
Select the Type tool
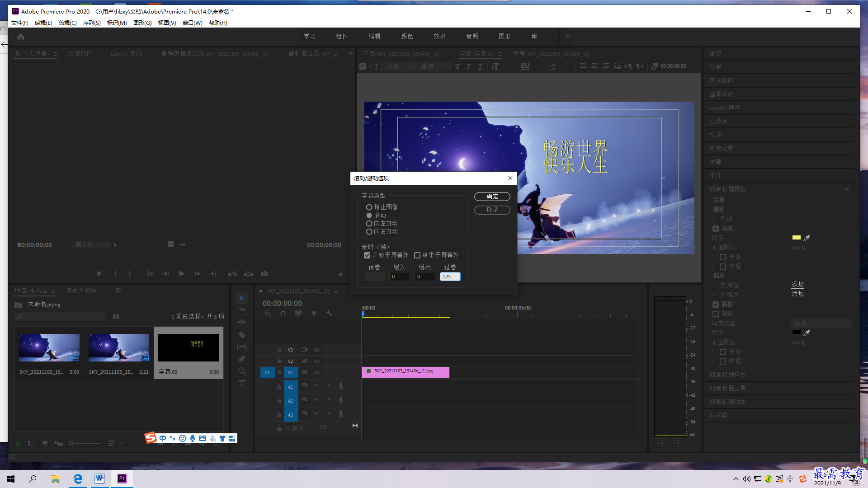pos(242,383)
